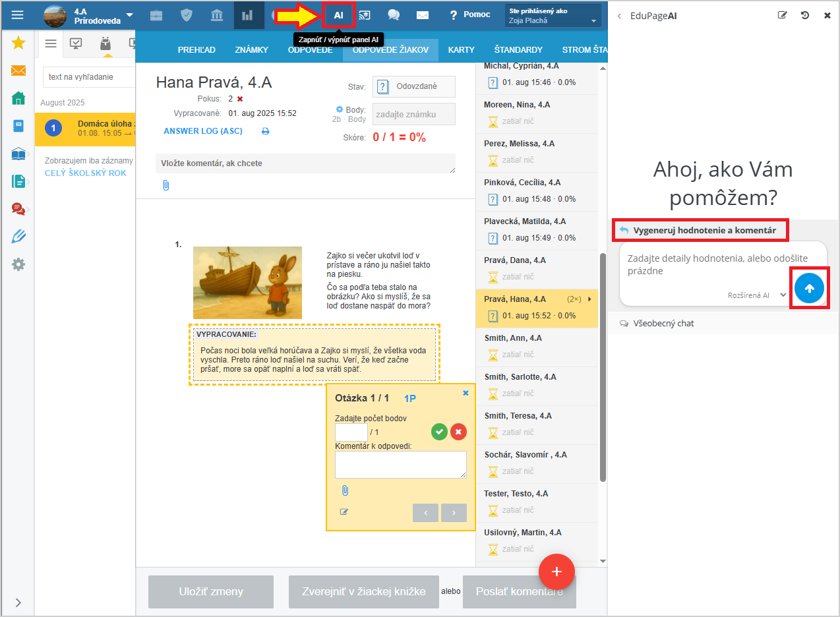Open the ZNÁMKY tab
Image resolution: width=840 pixels, height=617 pixels.
(251, 49)
